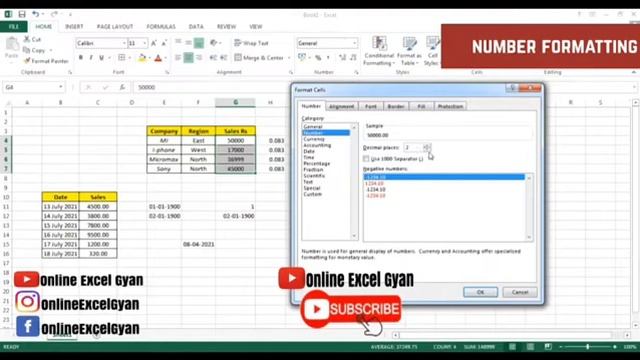Switch to the VIEW ribbon tab
Screen dimensions: 640x360
coord(256,27)
